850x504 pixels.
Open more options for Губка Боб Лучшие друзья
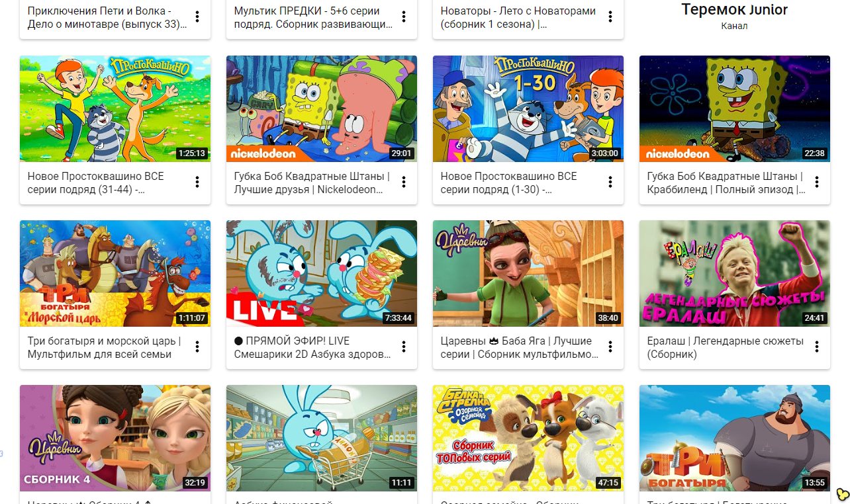[404, 183]
